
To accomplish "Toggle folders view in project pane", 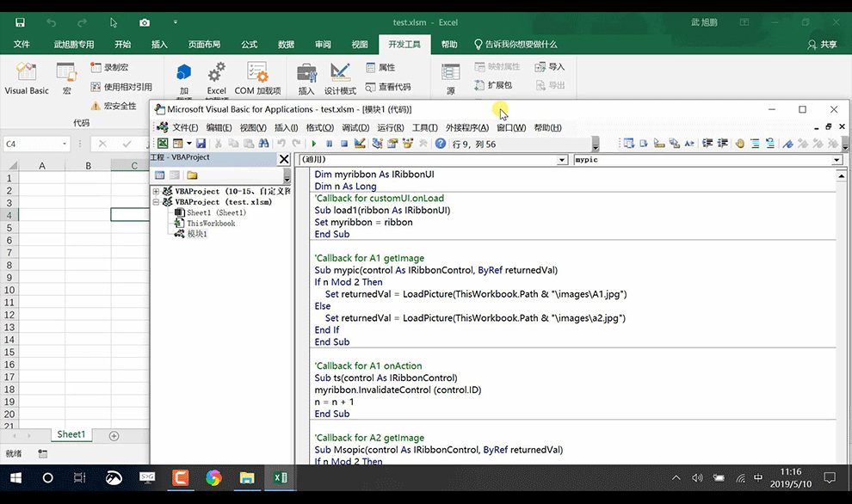I will coord(192,175).
